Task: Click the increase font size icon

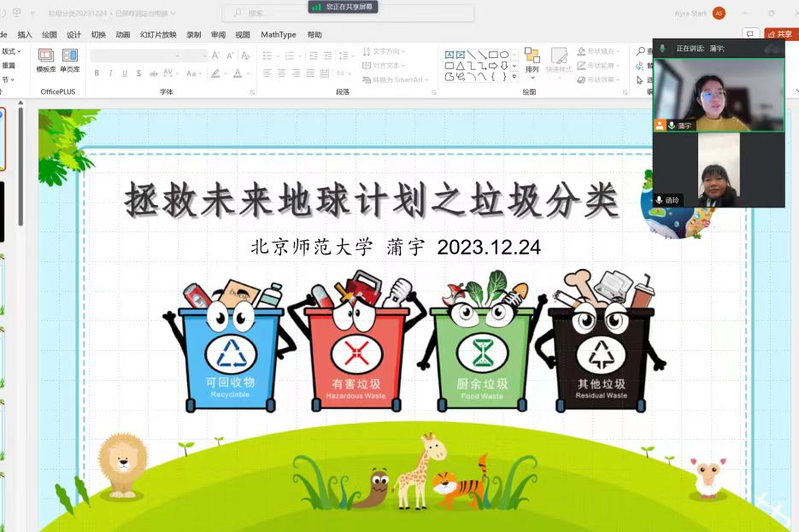Action: pyautogui.click(x=216, y=56)
